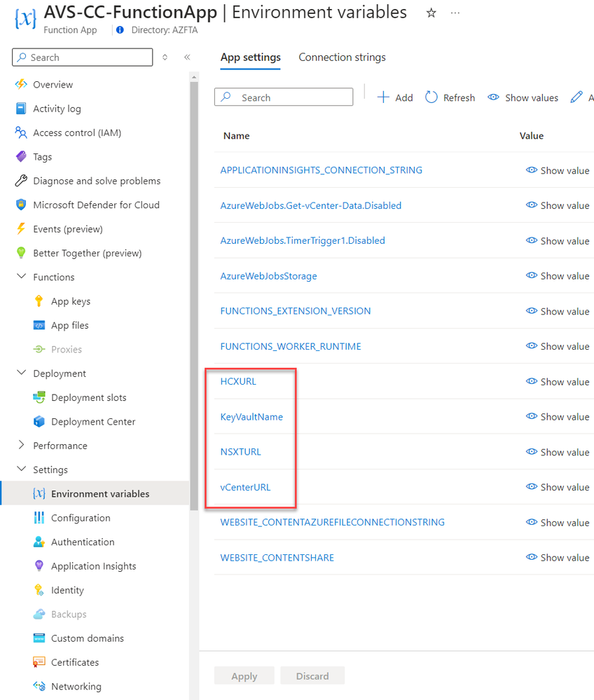Viewport: 594px width, 700px height.
Task: Click the Discard button
Action: tap(312, 676)
